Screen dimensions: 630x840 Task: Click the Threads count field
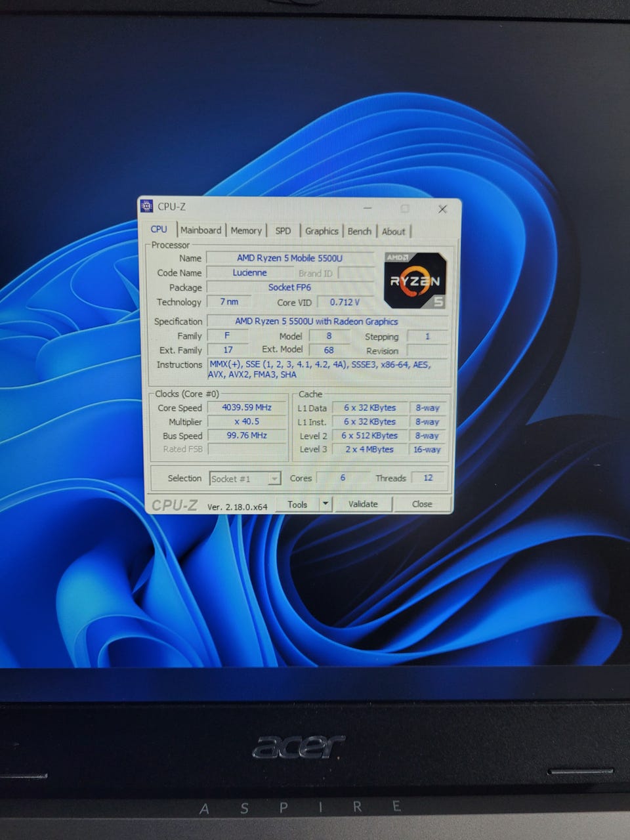pos(428,478)
